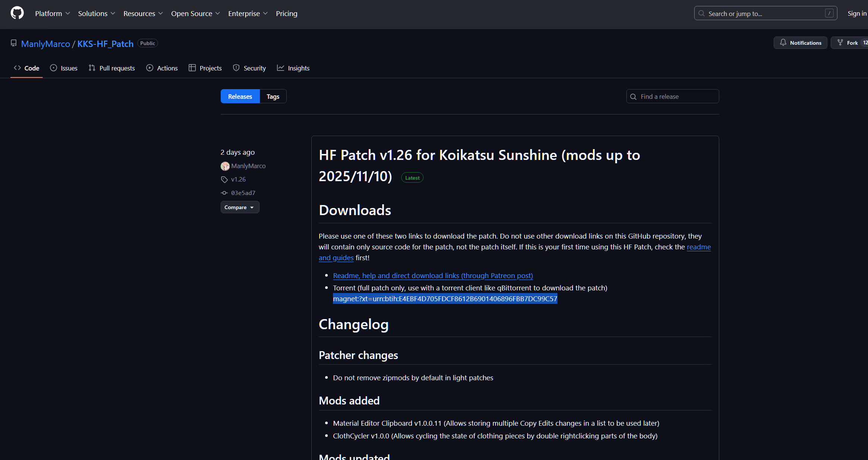
Task: Click ManlyMarco's avatar image
Action: click(225, 166)
